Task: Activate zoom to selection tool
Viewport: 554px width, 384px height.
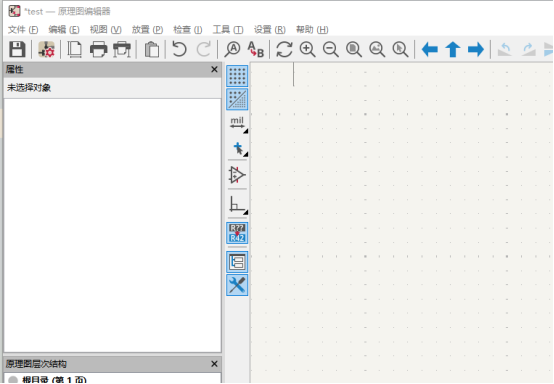Action: point(400,49)
